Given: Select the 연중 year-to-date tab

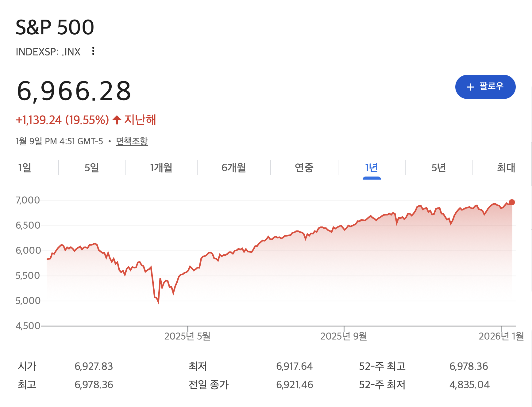Looking at the screenshot, I should pyautogui.click(x=304, y=168).
